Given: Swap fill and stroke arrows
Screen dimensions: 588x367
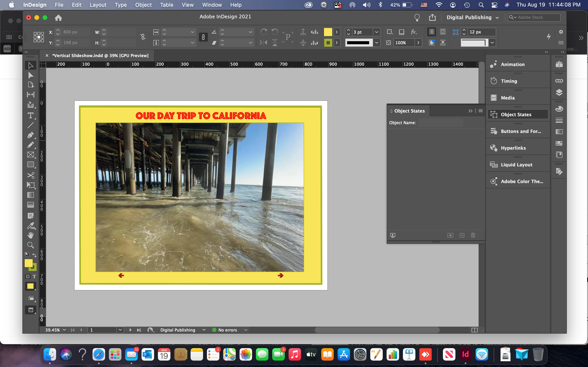Looking at the screenshot, I should click(34, 255).
